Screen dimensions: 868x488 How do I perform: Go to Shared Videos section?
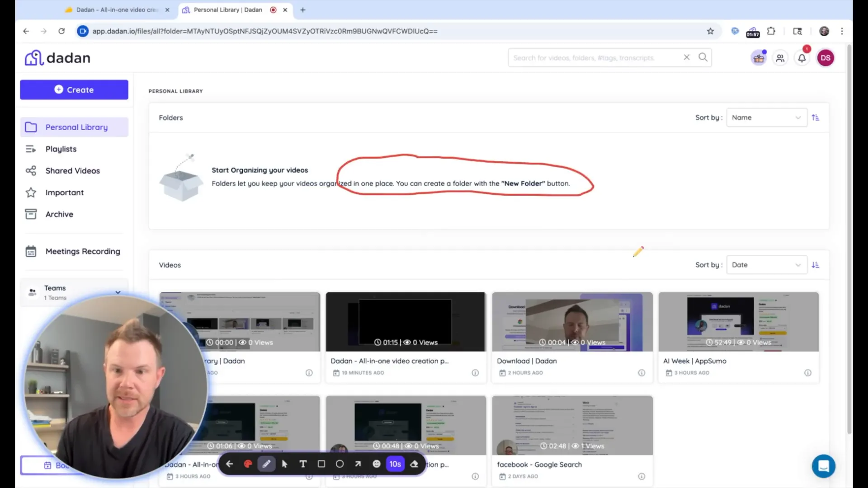click(72, 171)
